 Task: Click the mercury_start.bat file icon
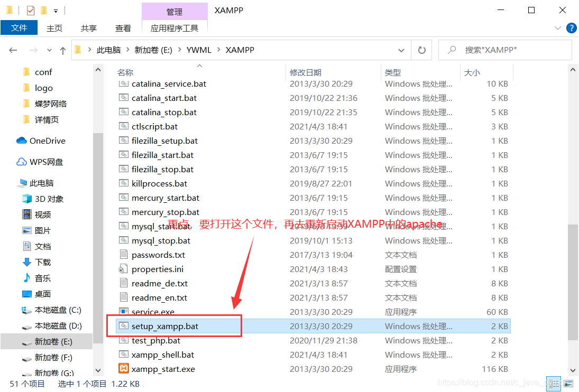[123, 198]
